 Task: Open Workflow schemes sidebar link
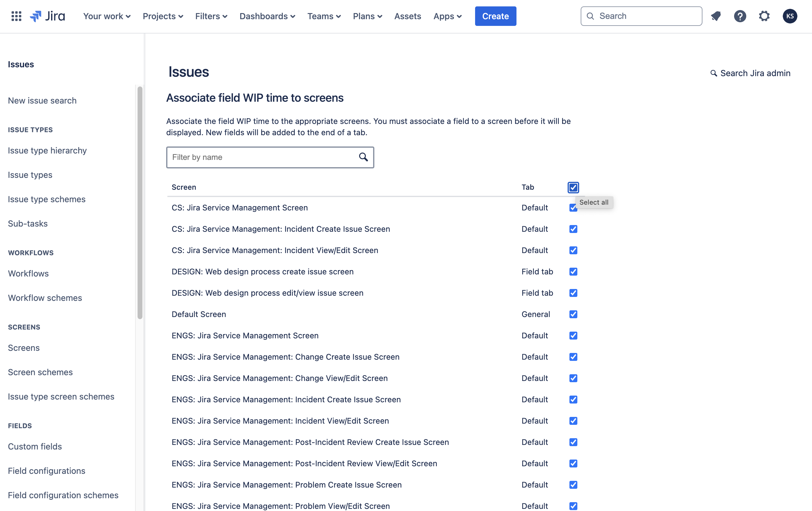coord(45,298)
